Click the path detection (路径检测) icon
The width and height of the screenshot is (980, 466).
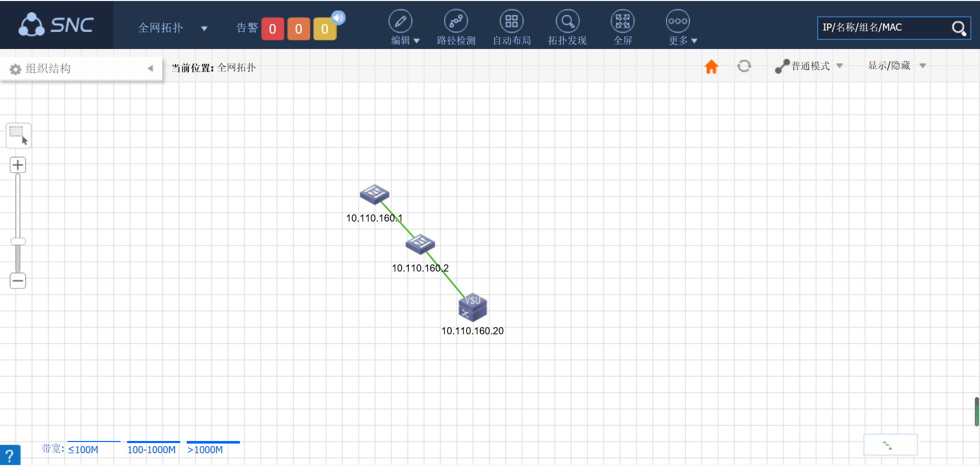[456, 21]
